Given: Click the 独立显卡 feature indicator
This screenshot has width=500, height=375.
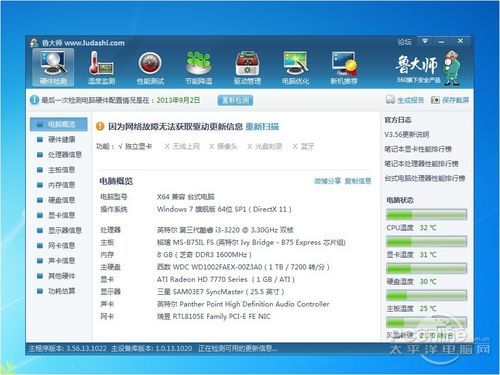Looking at the screenshot, I should point(135,146).
